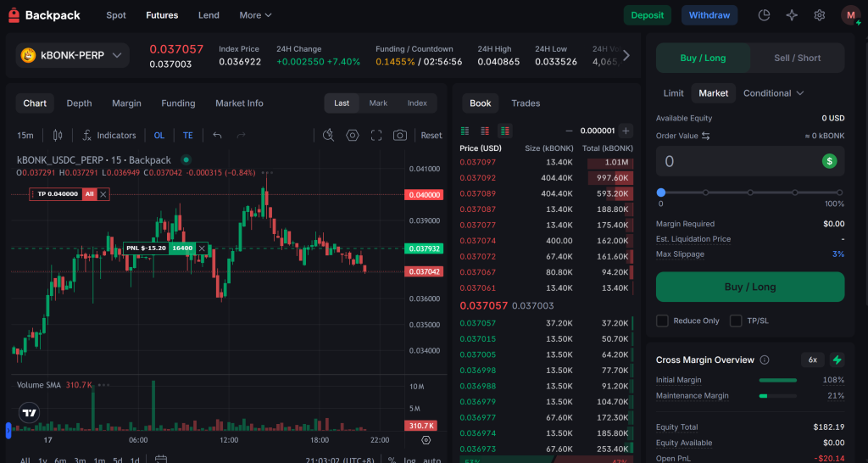The width and height of the screenshot is (868, 463).
Task: Submit the green Buy / Long order button
Action: (x=750, y=287)
